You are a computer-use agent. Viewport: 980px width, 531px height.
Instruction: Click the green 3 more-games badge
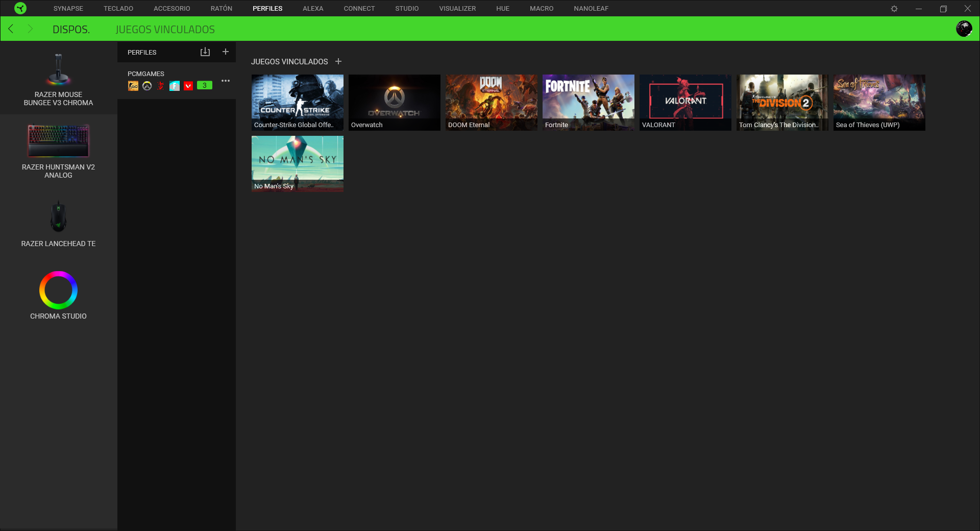tap(205, 86)
